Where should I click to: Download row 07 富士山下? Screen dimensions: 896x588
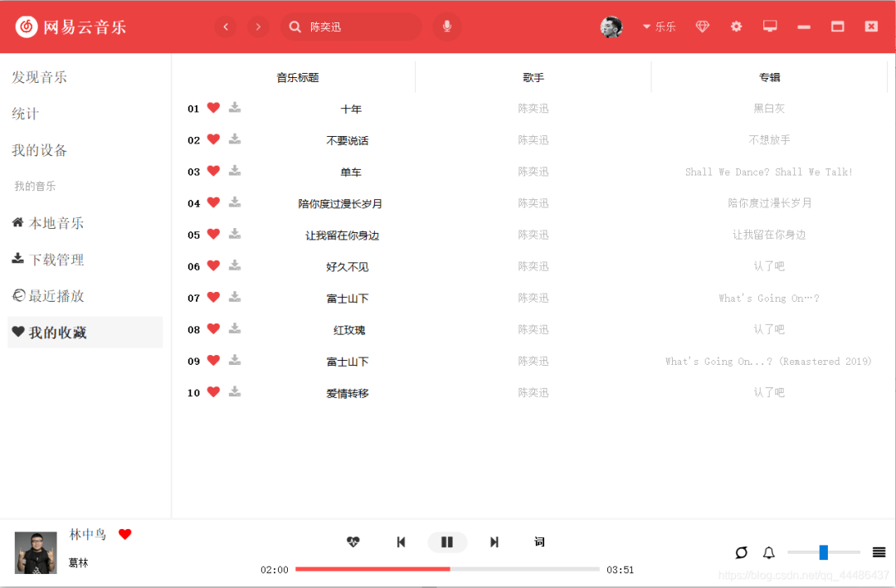point(235,297)
